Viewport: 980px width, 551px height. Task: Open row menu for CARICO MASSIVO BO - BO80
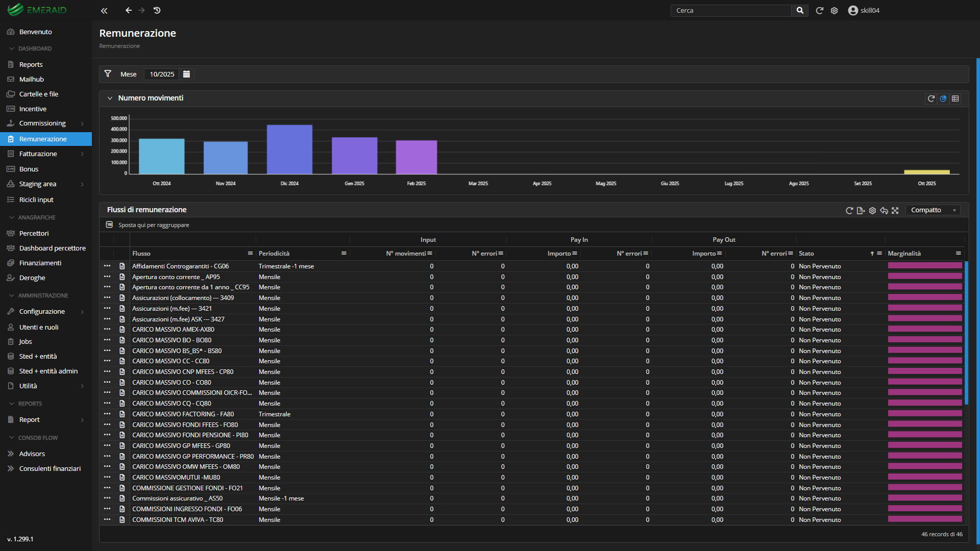coord(107,340)
